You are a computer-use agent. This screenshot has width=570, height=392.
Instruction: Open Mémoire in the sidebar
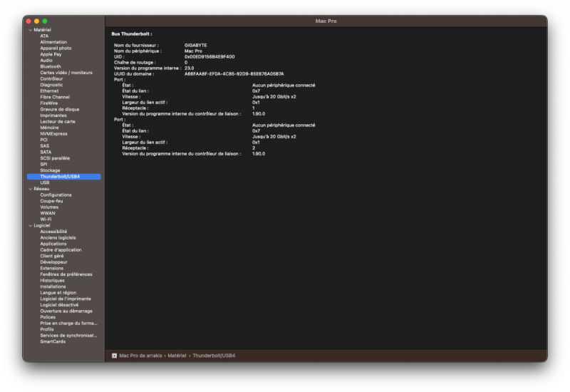[x=49, y=128]
